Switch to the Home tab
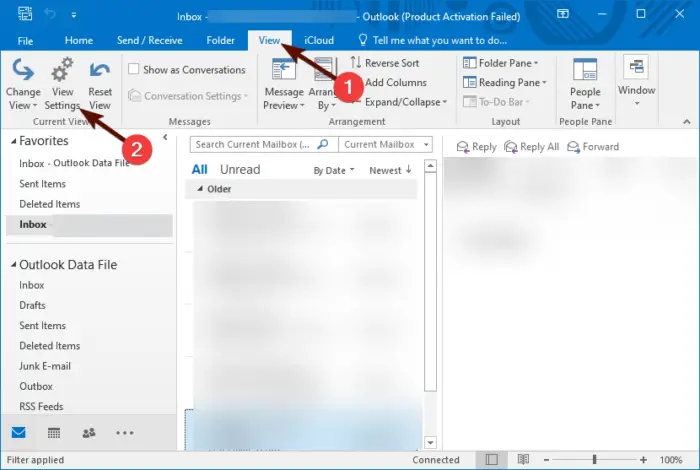Viewport: 700px width, 470px height. coord(79,41)
